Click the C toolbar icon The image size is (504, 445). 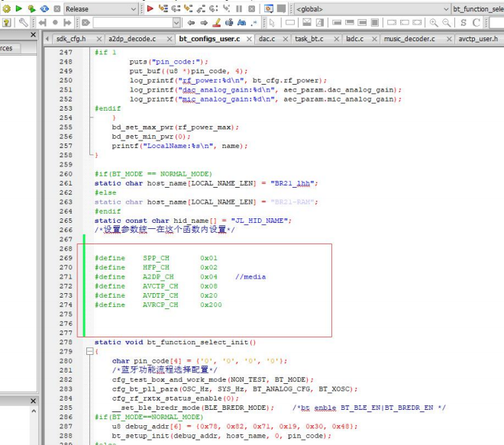coord(476,22)
